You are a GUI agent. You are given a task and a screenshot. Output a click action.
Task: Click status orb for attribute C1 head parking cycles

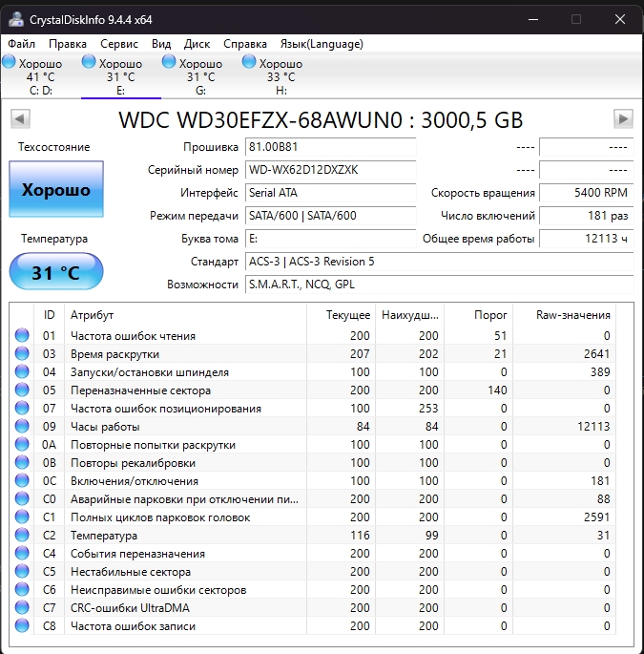22,517
